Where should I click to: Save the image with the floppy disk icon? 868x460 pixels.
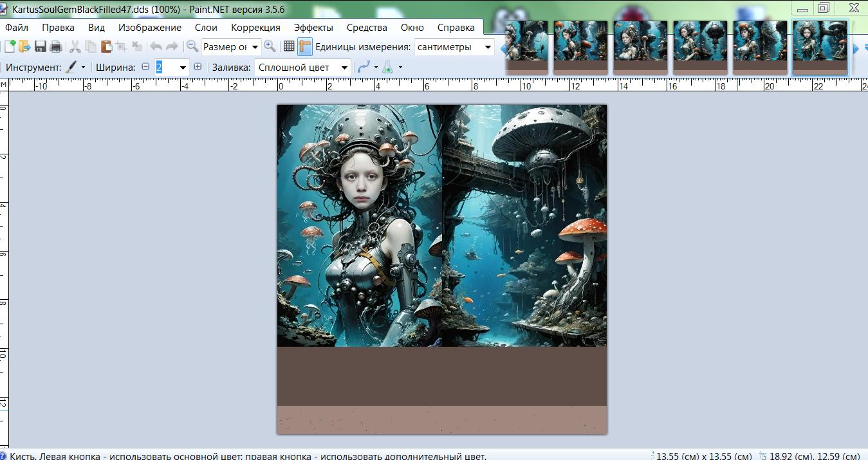tap(41, 46)
